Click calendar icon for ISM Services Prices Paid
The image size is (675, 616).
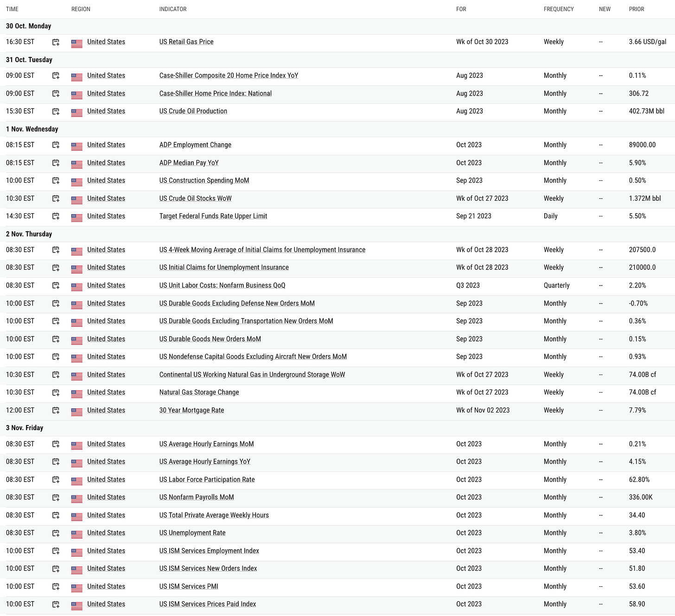coord(56,604)
